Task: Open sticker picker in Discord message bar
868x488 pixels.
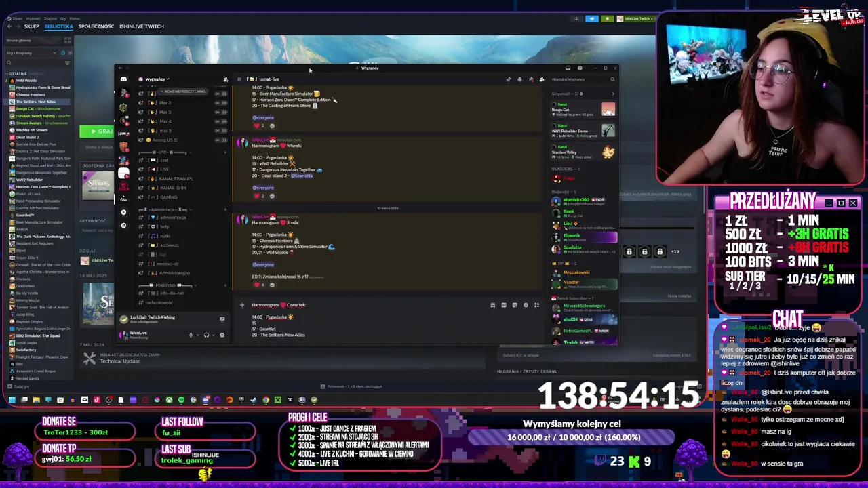Action: 515,305
